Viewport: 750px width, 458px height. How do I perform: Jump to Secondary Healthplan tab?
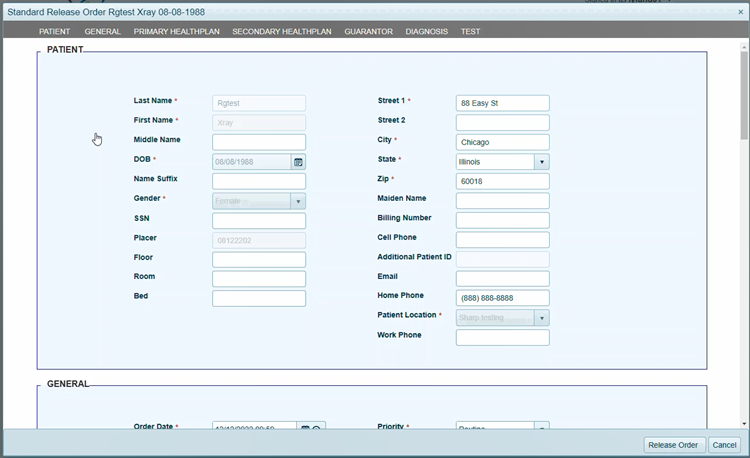point(282,31)
